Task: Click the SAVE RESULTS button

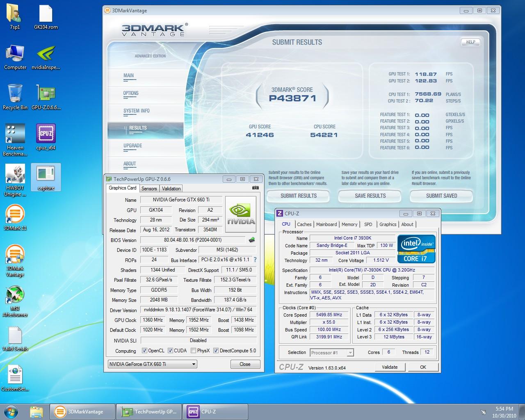Action: click(x=370, y=196)
